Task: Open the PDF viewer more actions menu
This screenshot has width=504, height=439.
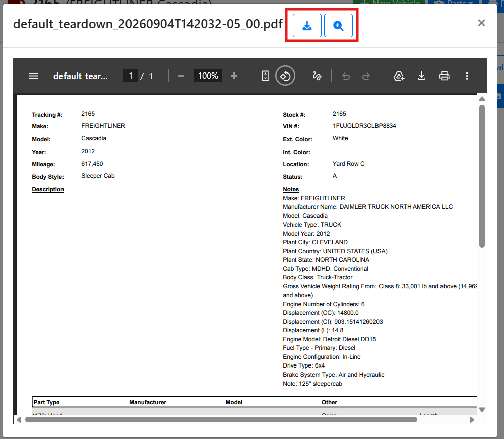Action: (x=467, y=76)
